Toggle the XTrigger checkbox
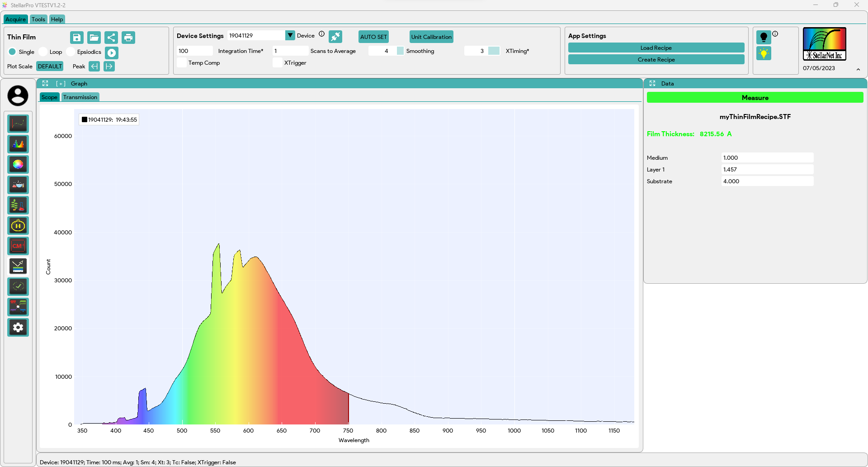The height and width of the screenshot is (467, 868). 277,63
